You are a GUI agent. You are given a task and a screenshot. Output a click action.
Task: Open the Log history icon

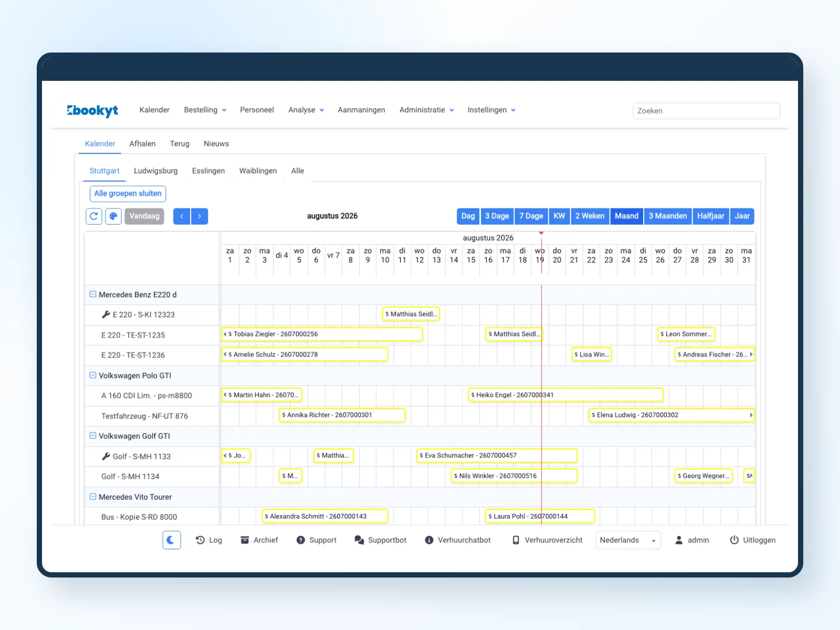pyautogui.click(x=200, y=540)
